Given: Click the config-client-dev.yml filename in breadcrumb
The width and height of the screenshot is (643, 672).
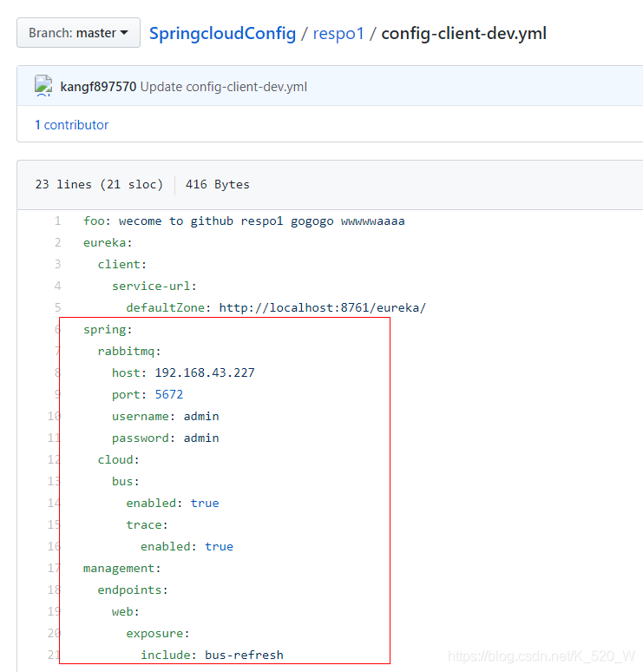Looking at the screenshot, I should pyautogui.click(x=464, y=34).
